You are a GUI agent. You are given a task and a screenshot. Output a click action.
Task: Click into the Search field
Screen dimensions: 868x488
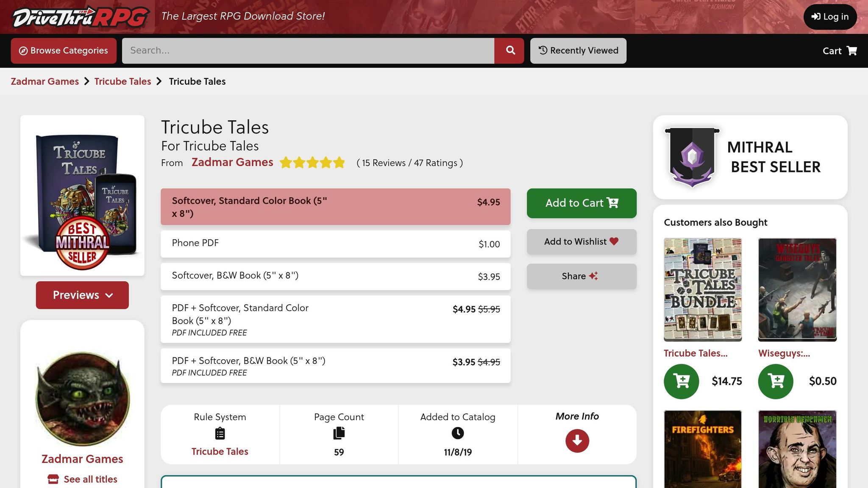(308, 51)
